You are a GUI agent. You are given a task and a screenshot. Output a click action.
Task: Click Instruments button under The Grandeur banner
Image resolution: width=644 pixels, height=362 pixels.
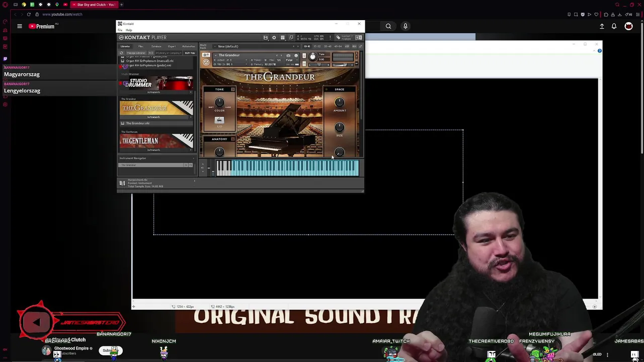(153, 117)
